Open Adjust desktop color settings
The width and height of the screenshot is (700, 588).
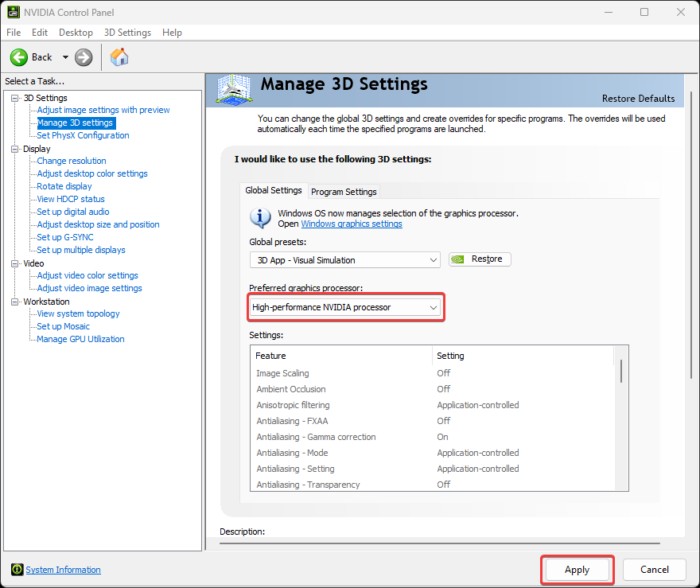[x=92, y=173]
